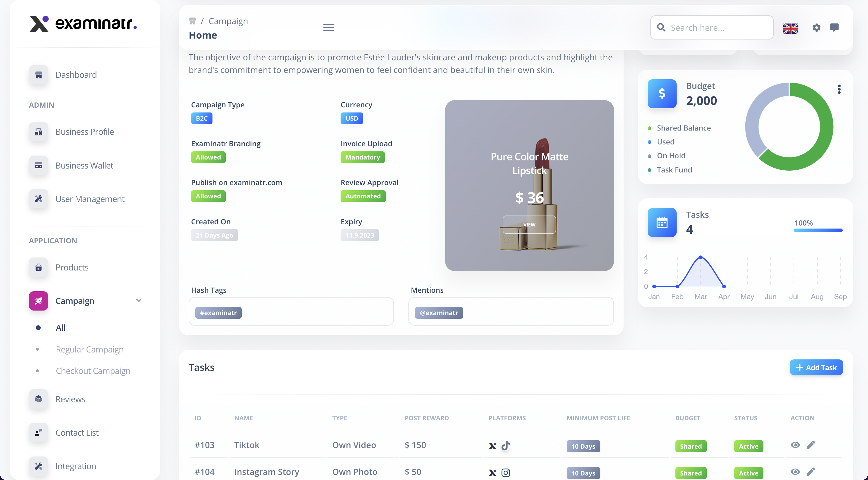The height and width of the screenshot is (480, 868).
Task: View Tiktok task with eye icon
Action: [x=795, y=445]
